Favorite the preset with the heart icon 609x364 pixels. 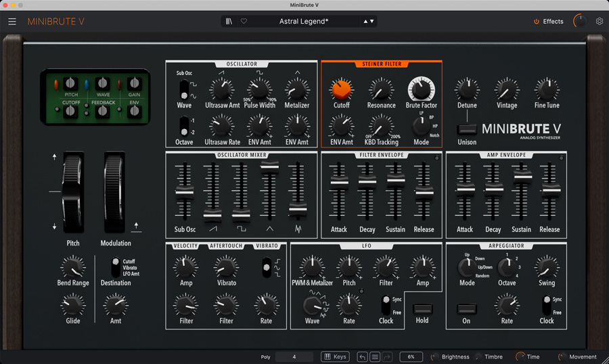tap(244, 22)
